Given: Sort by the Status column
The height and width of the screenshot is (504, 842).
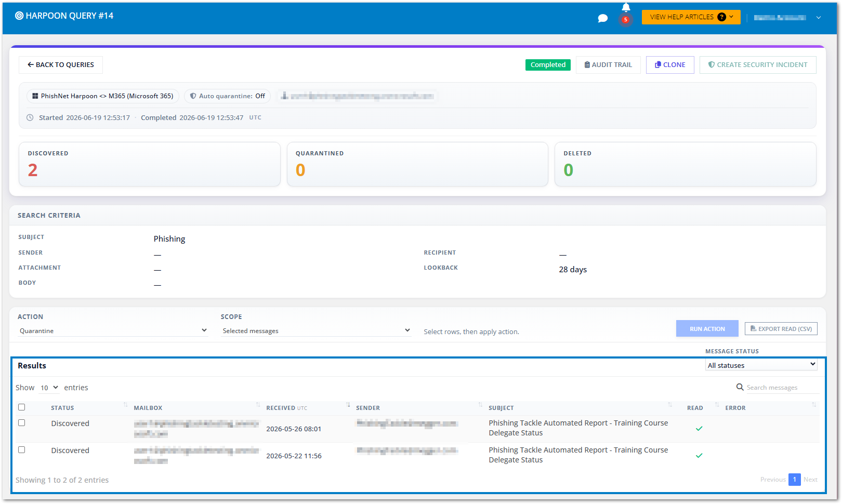Looking at the screenshot, I should (62, 408).
